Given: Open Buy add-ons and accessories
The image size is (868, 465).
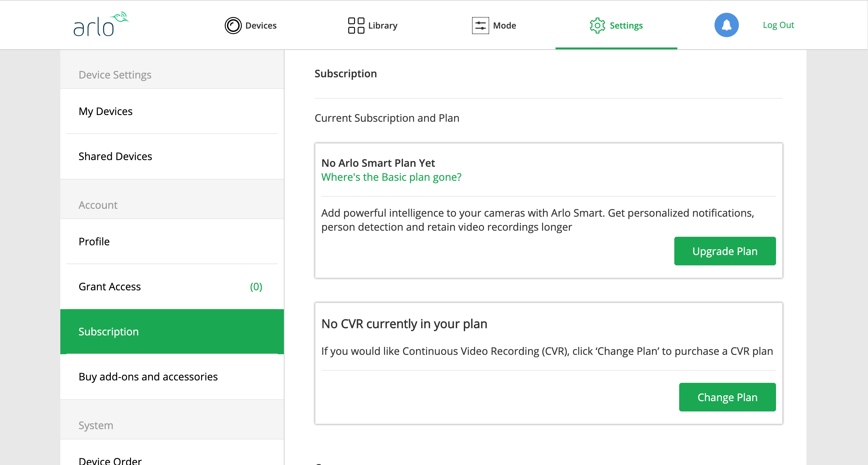Looking at the screenshot, I should 148,376.
